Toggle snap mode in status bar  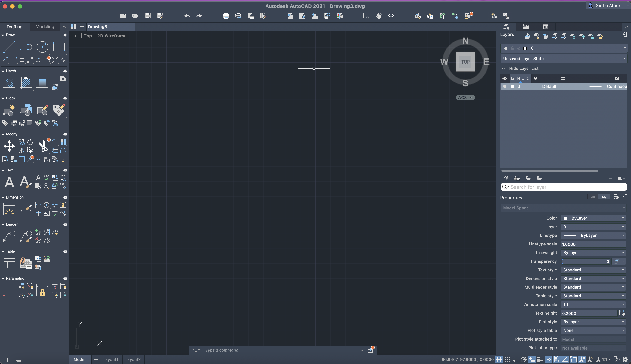click(x=507, y=359)
